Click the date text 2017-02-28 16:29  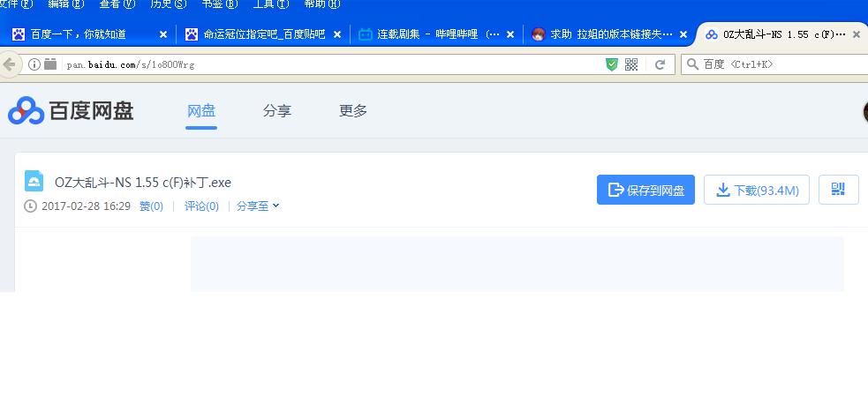[x=86, y=206]
